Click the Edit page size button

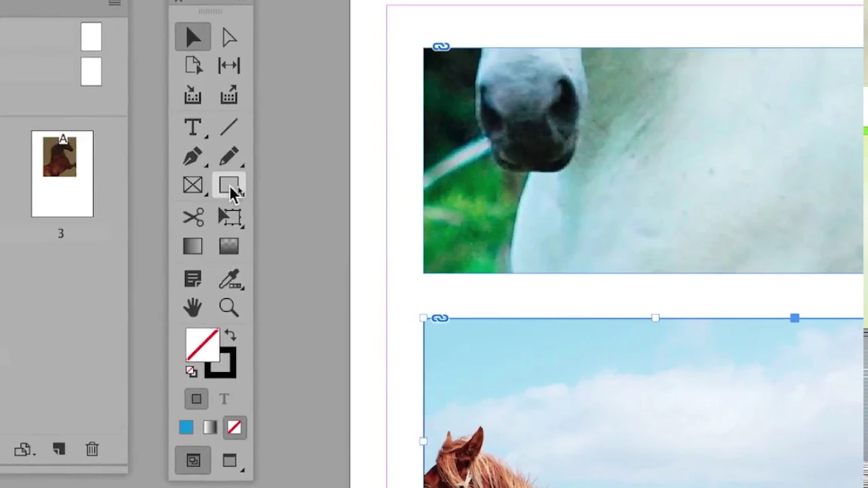point(24,449)
